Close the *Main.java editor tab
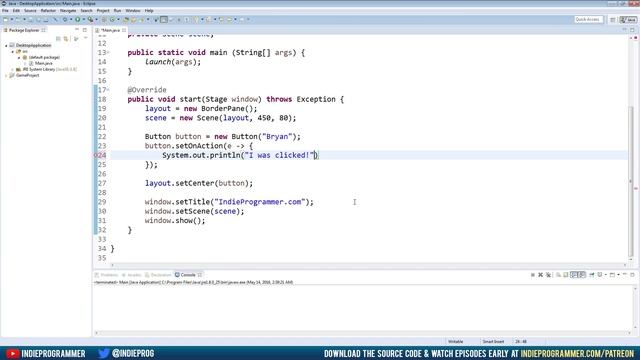Screen dimensions: 640x360 (124, 30)
